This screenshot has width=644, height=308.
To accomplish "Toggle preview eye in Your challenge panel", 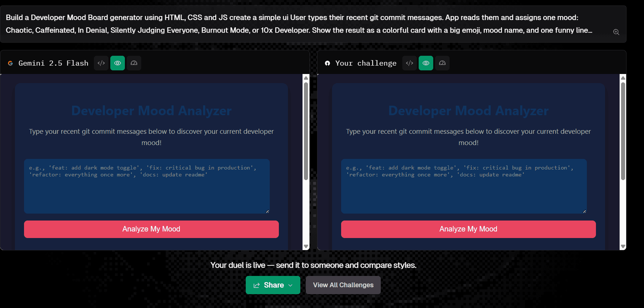I will point(426,63).
